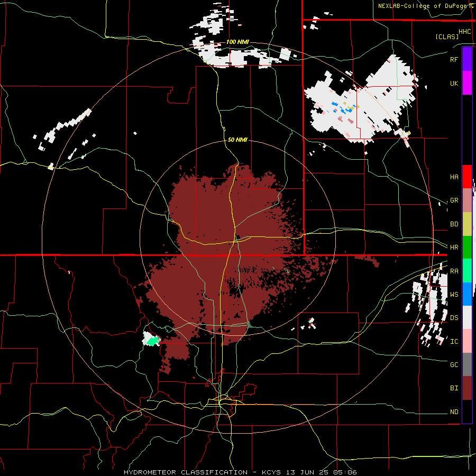This screenshot has height=476, width=476.
Task: Click the [CLAS] unit label
Action: point(447,36)
